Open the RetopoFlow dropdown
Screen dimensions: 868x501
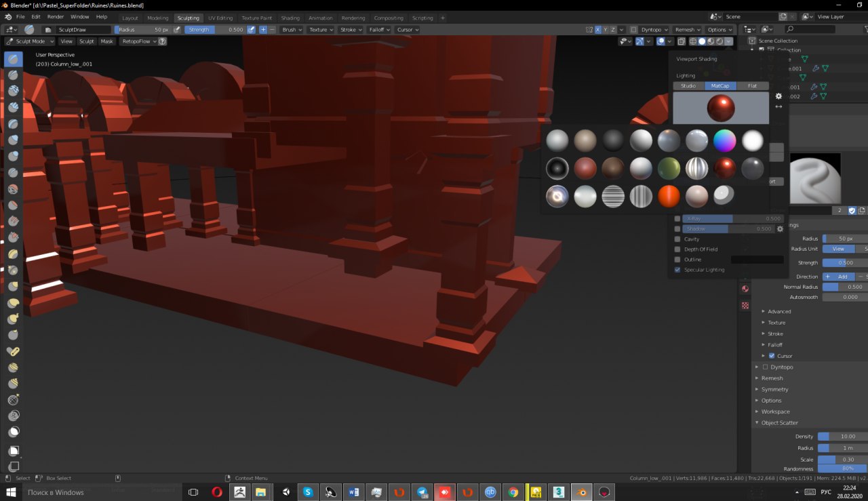[138, 41]
